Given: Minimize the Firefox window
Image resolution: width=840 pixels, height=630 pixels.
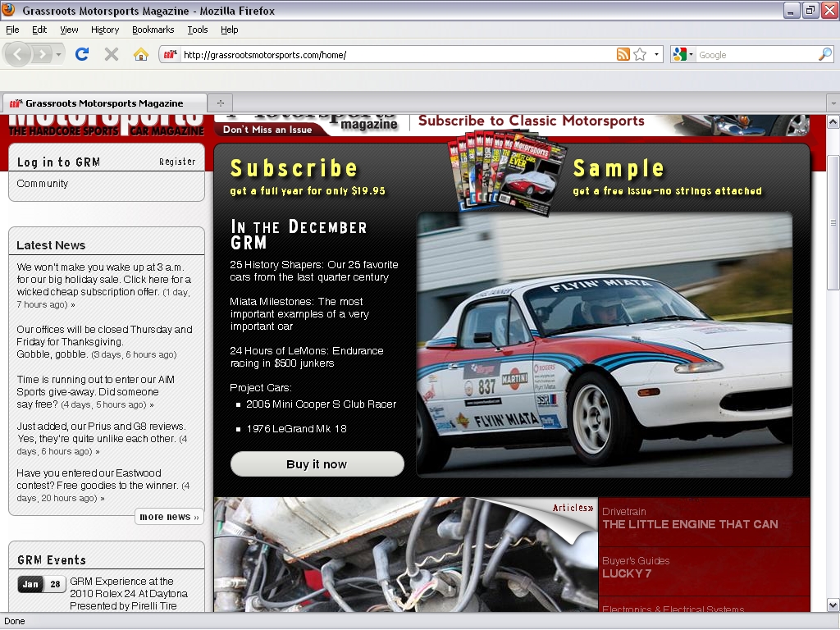Looking at the screenshot, I should (x=791, y=10).
